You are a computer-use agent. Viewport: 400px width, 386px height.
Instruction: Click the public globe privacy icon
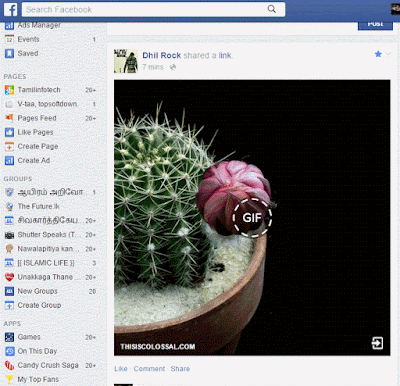(x=173, y=67)
